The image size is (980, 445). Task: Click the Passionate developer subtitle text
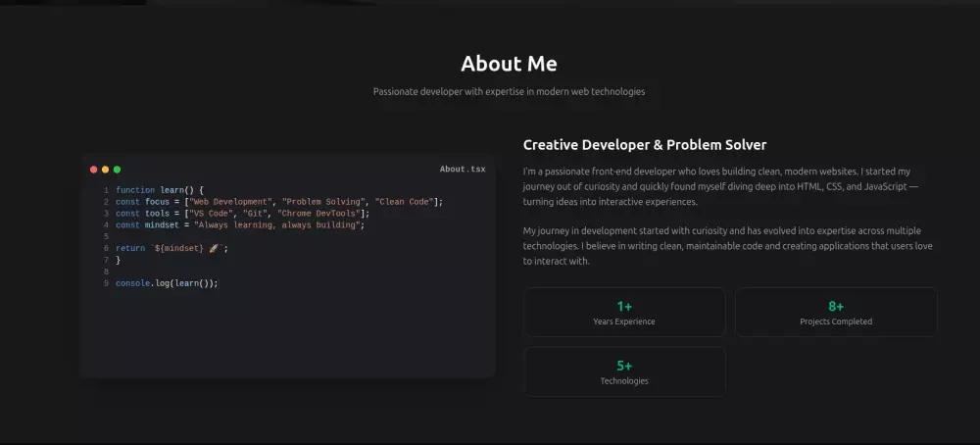[x=509, y=91]
